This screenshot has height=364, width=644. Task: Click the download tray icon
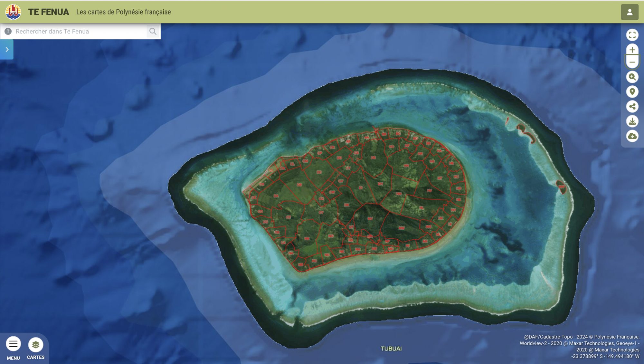tap(632, 121)
